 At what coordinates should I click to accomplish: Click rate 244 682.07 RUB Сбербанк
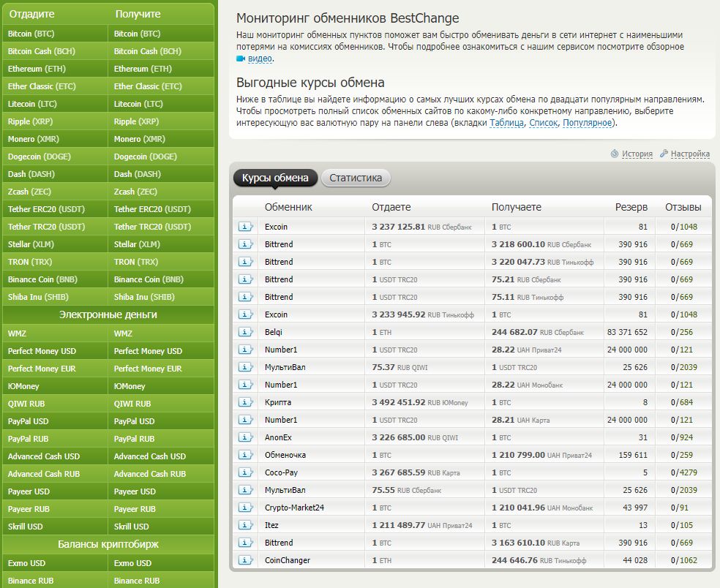(x=538, y=332)
